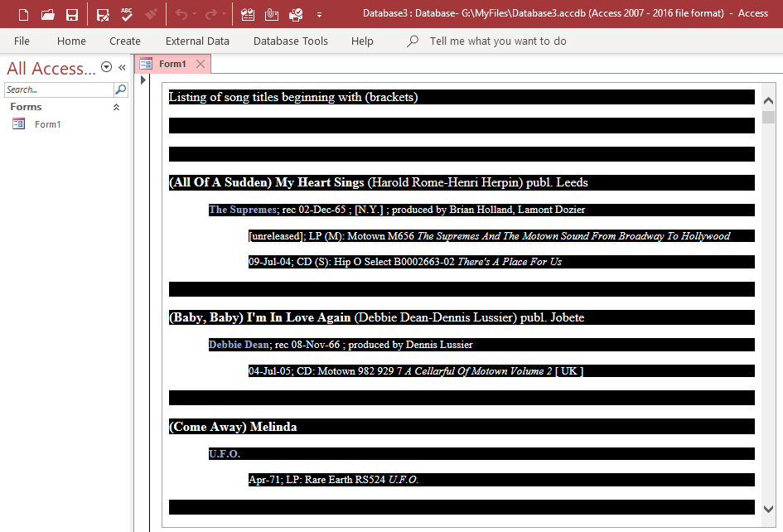Undo the last action
The height and width of the screenshot is (532, 783).
click(x=181, y=14)
